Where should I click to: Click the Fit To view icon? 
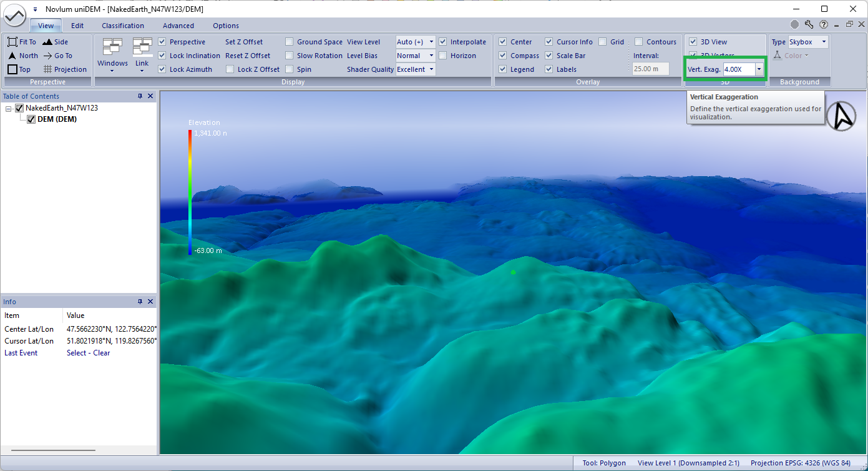[x=12, y=42]
